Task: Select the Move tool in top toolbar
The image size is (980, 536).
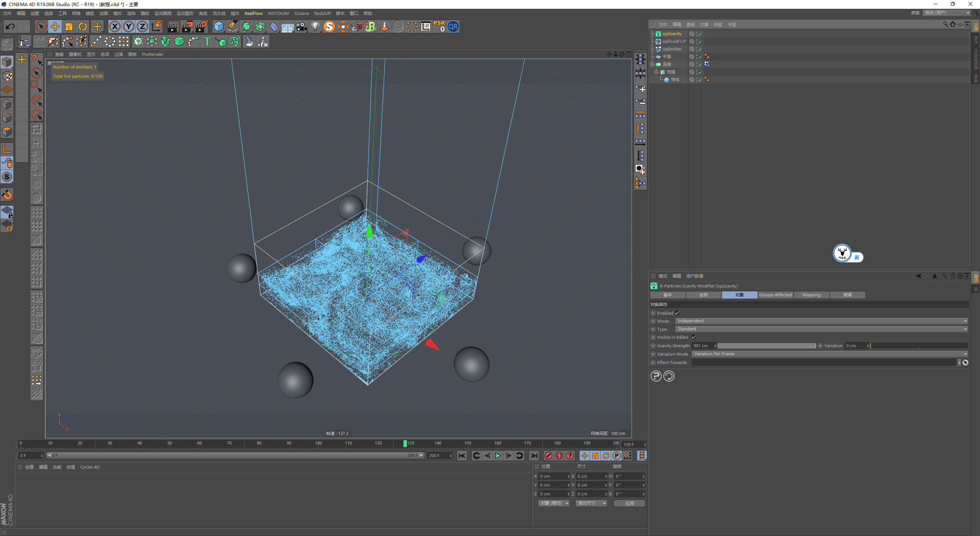Action: tap(55, 26)
